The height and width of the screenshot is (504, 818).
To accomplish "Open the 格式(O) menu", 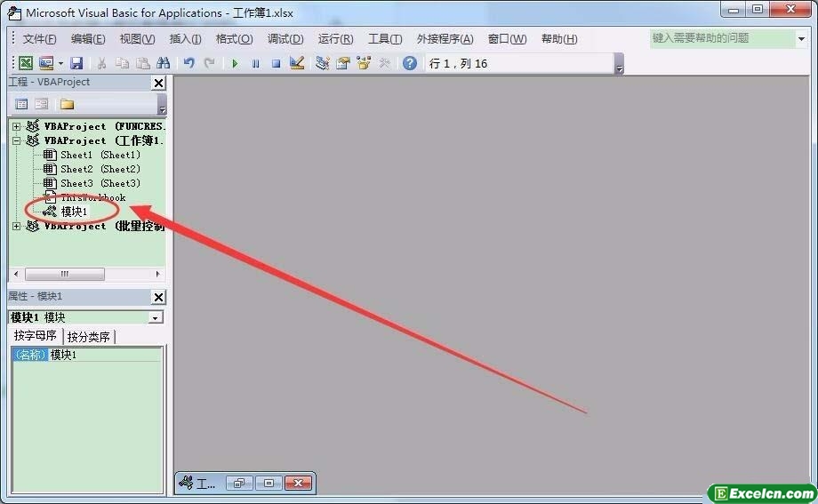I will (234, 39).
